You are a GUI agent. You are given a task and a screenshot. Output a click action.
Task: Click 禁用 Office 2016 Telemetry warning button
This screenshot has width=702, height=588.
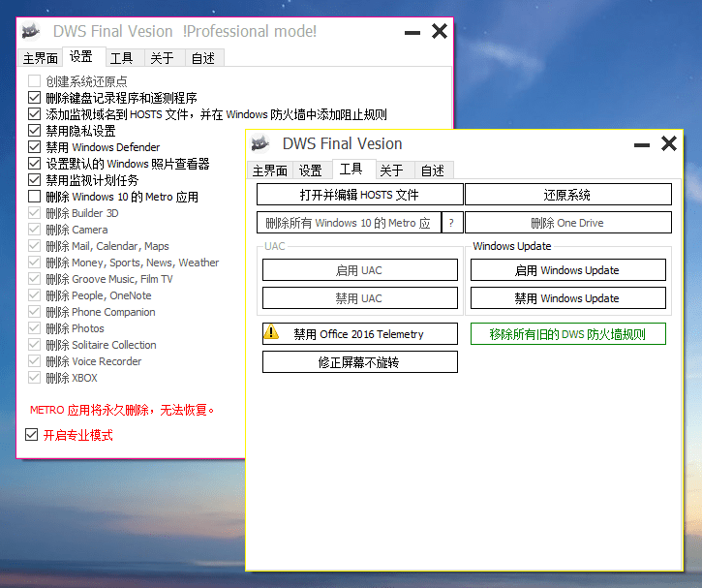(359, 334)
